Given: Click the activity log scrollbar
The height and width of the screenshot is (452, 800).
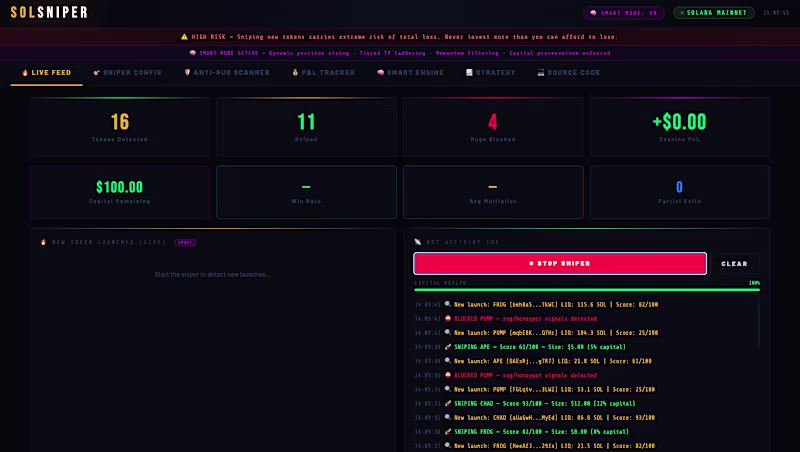Looking at the screenshot, I should point(759,323).
